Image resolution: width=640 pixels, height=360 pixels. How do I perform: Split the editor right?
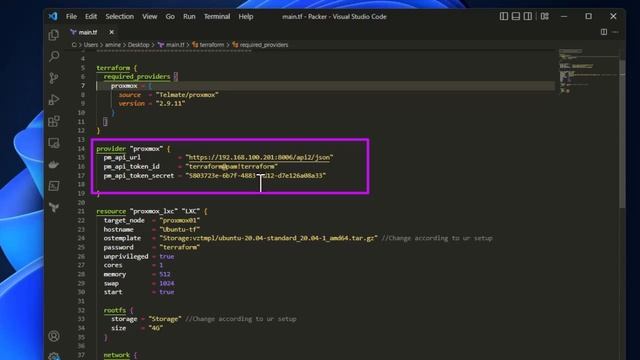(604, 32)
